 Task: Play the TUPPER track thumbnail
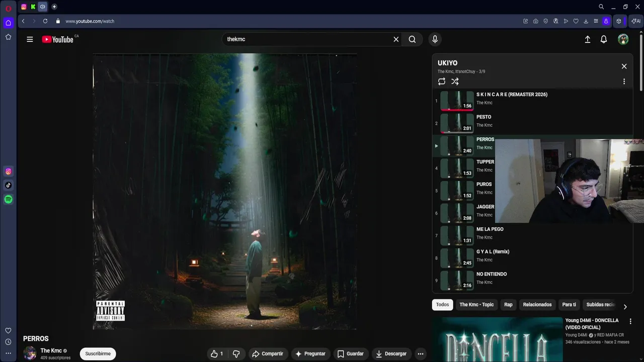[457, 168]
